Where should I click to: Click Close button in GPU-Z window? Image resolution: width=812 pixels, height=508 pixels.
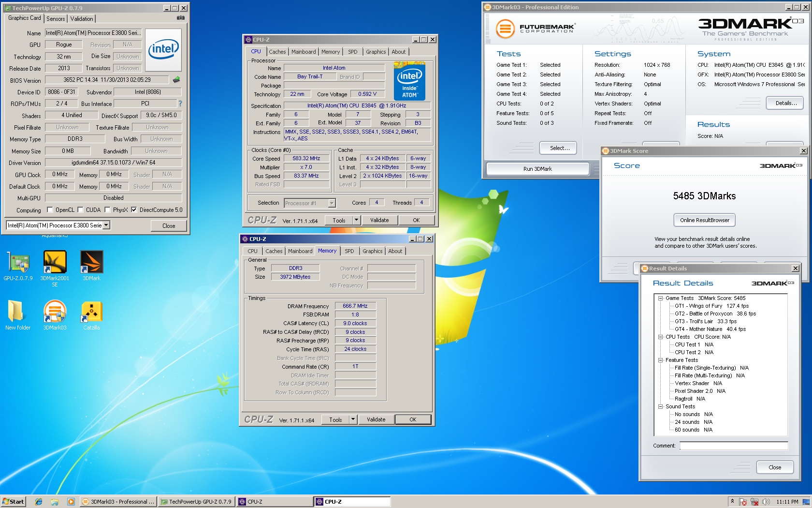pyautogui.click(x=169, y=226)
